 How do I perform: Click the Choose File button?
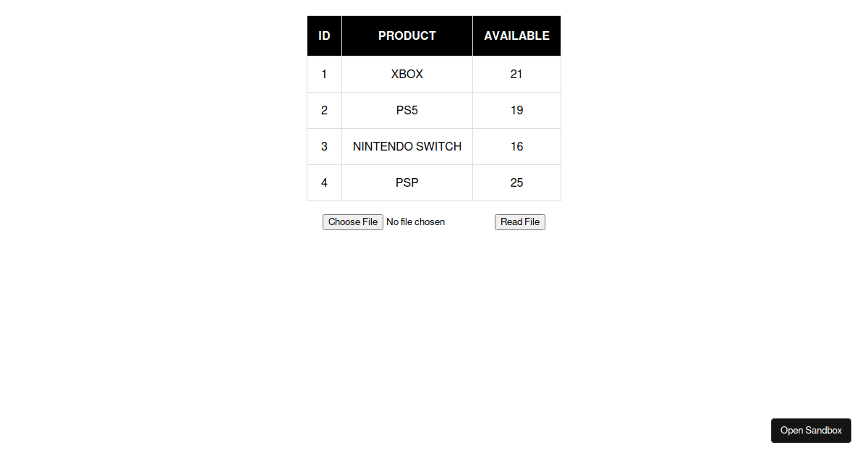tap(353, 222)
